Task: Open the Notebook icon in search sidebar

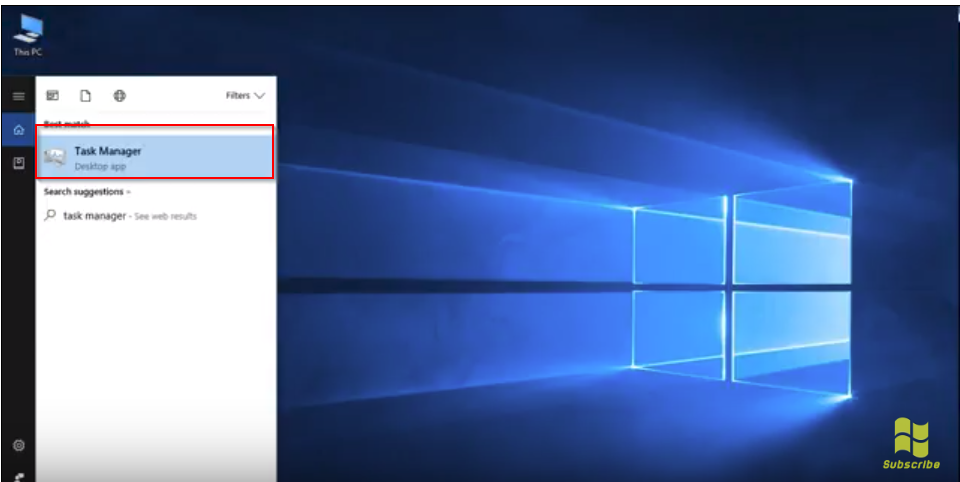Action: pyautogui.click(x=18, y=162)
